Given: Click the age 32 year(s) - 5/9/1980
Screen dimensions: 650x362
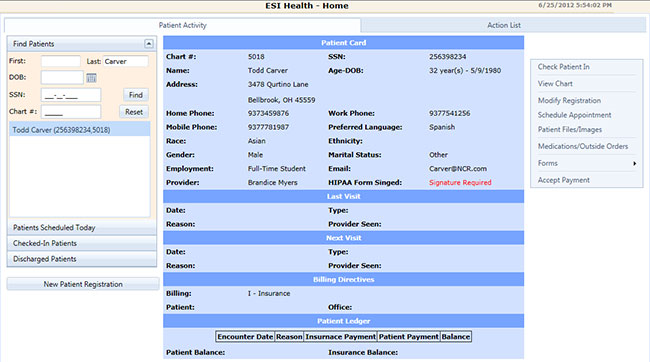Looking at the screenshot, I should 465,70.
